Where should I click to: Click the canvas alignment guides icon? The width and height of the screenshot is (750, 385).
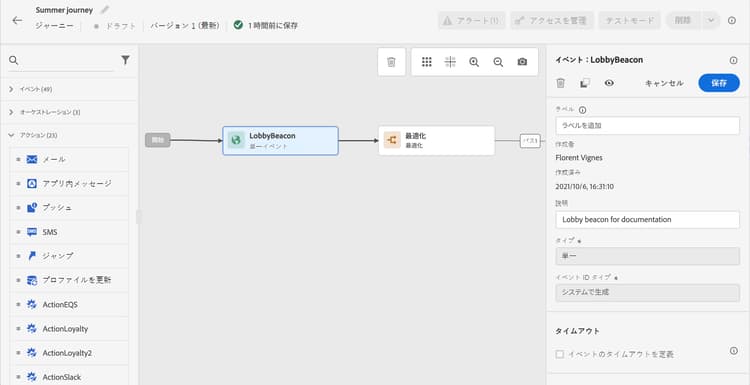coord(450,62)
